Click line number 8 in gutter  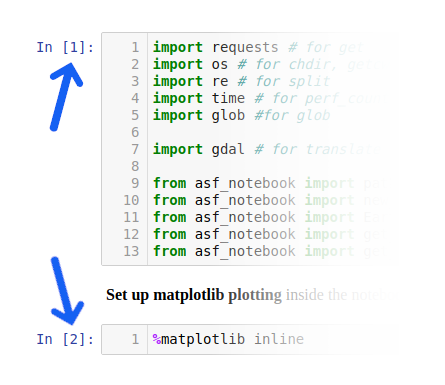point(135,166)
